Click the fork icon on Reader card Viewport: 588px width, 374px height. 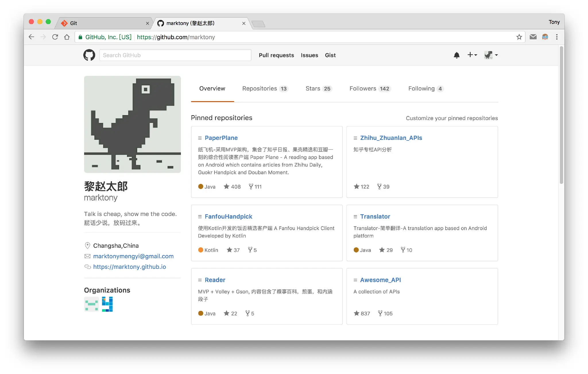pos(247,313)
